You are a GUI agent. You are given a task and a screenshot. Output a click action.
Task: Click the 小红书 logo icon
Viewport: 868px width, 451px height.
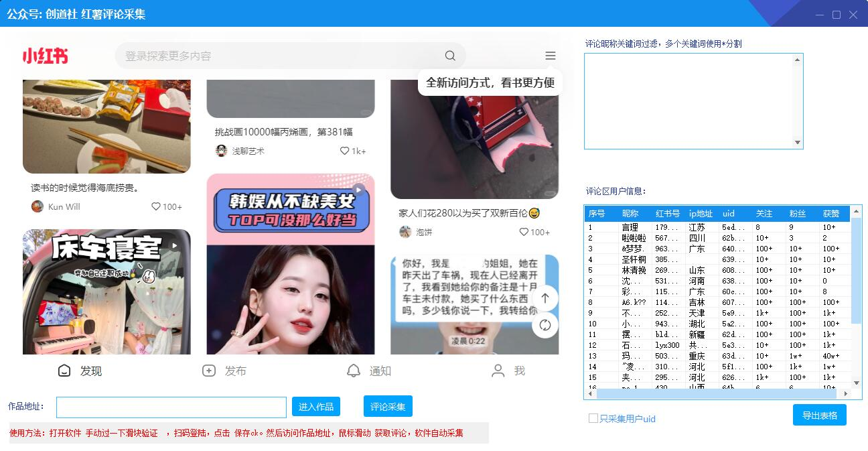point(44,56)
